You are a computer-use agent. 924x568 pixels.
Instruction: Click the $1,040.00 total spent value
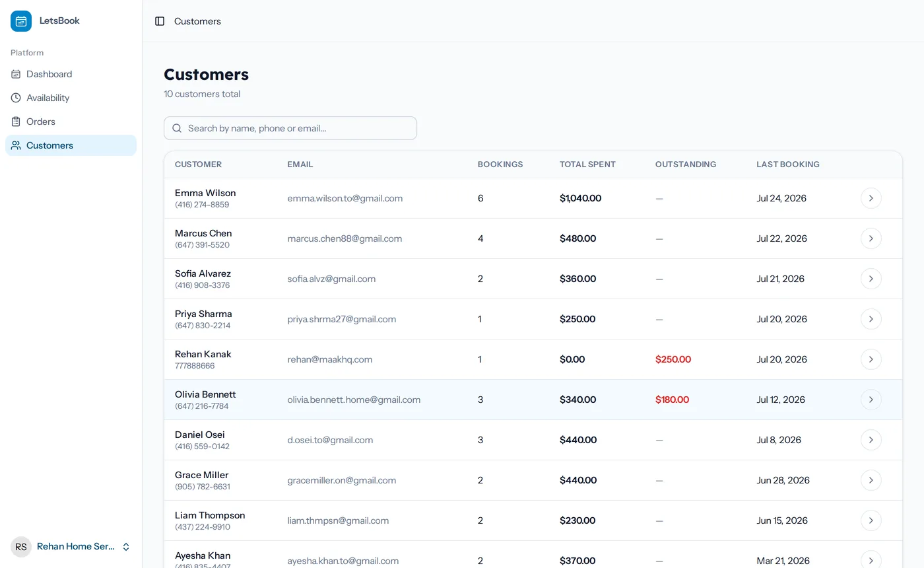[x=580, y=198]
